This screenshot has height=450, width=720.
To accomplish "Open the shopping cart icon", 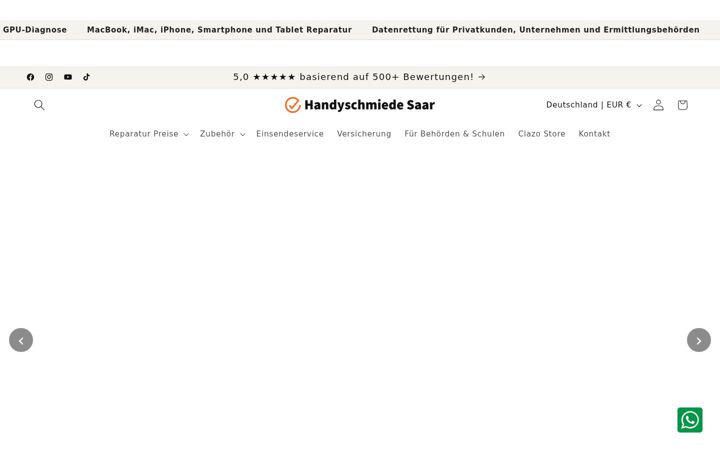I will [682, 105].
